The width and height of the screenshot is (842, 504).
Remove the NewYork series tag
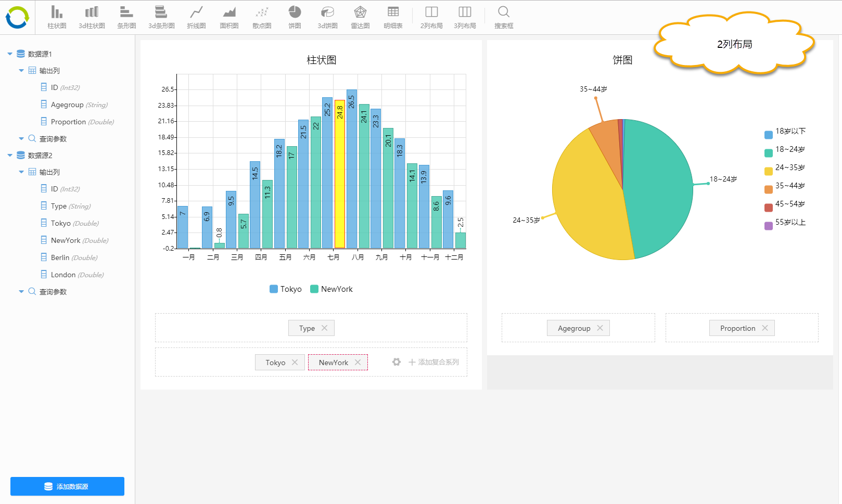click(x=358, y=362)
